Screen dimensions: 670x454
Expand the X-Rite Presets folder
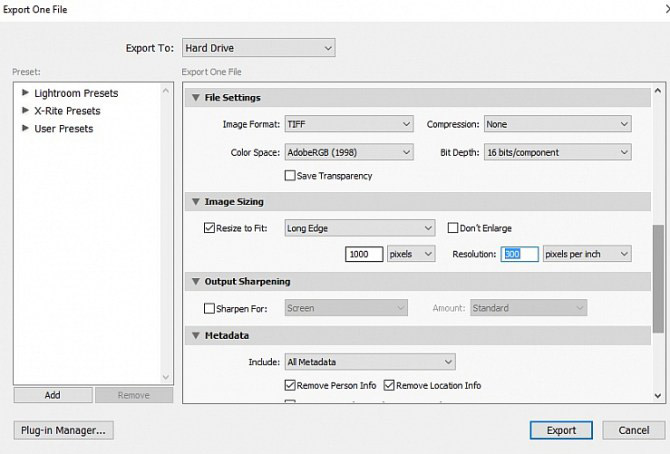(x=25, y=111)
